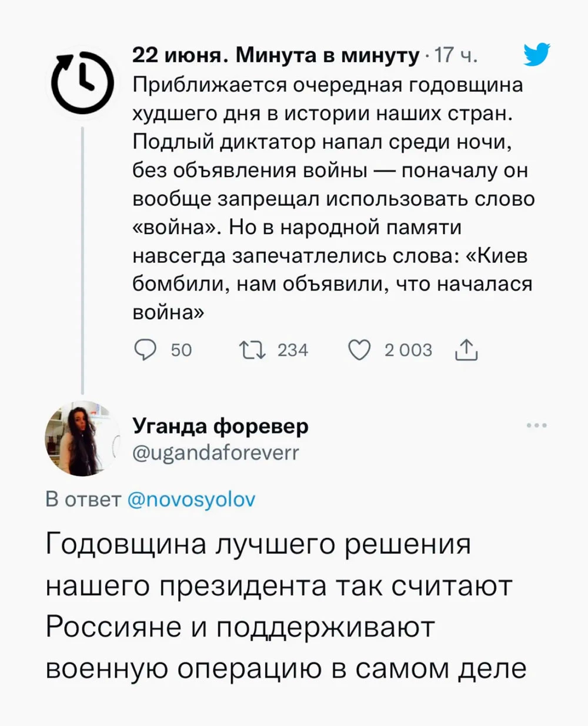Open the «22 июня. Минута в минуту» account name
This screenshot has width=588, height=726.
click(x=276, y=55)
